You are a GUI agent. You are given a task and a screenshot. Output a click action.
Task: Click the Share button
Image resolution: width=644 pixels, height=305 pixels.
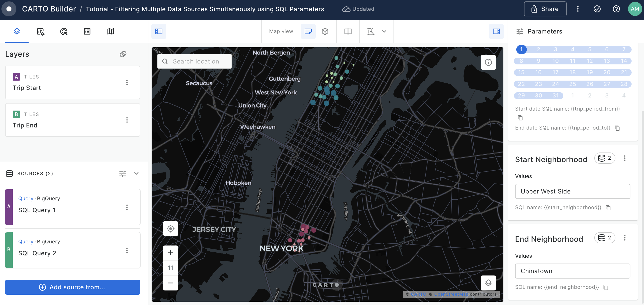(545, 9)
